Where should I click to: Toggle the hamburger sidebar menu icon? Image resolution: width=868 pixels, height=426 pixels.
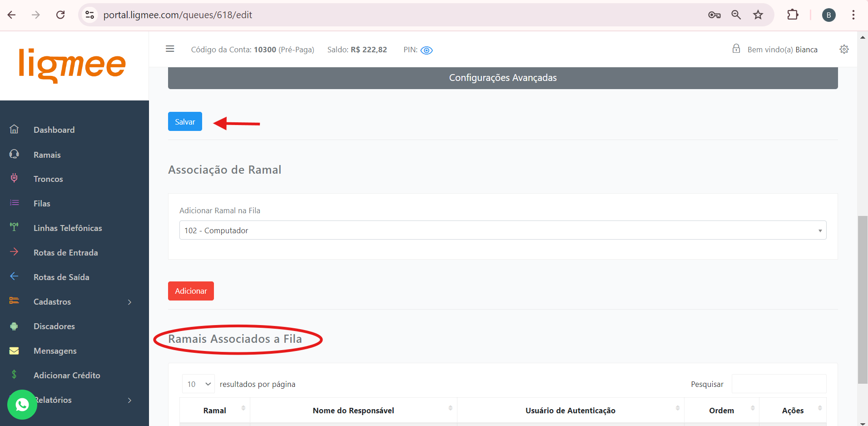point(170,49)
